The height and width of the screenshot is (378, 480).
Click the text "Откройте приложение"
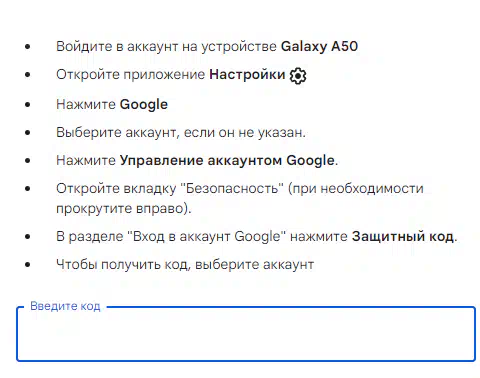tap(130, 74)
